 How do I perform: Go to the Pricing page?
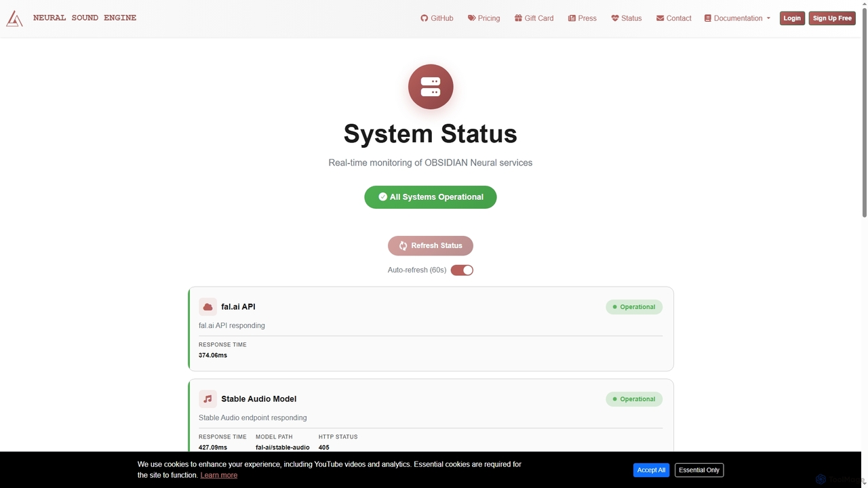484,18
